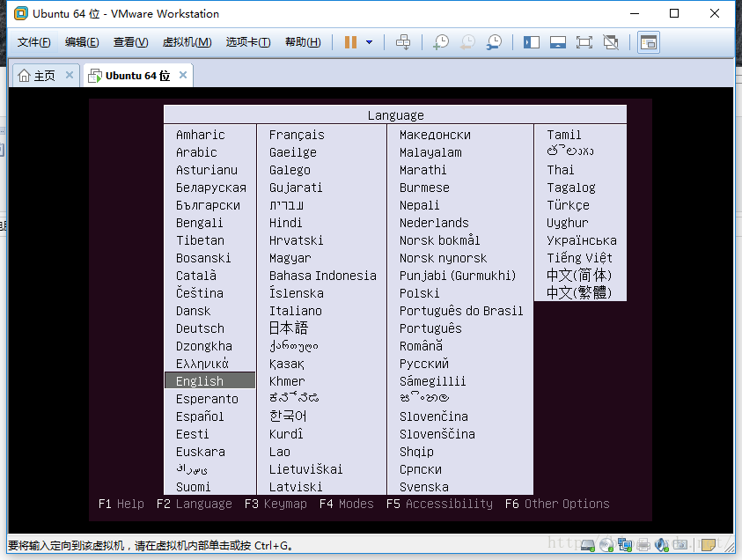Select Polski in the language list
Screen dimensions: 742x560
[x=419, y=293]
